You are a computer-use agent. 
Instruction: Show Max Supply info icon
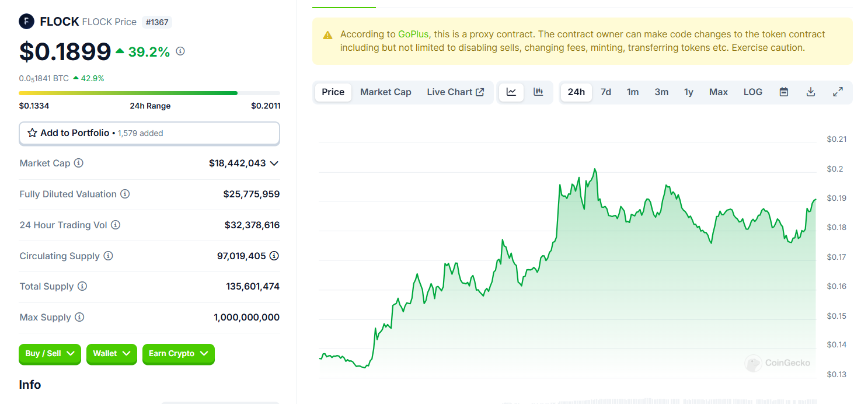click(79, 317)
